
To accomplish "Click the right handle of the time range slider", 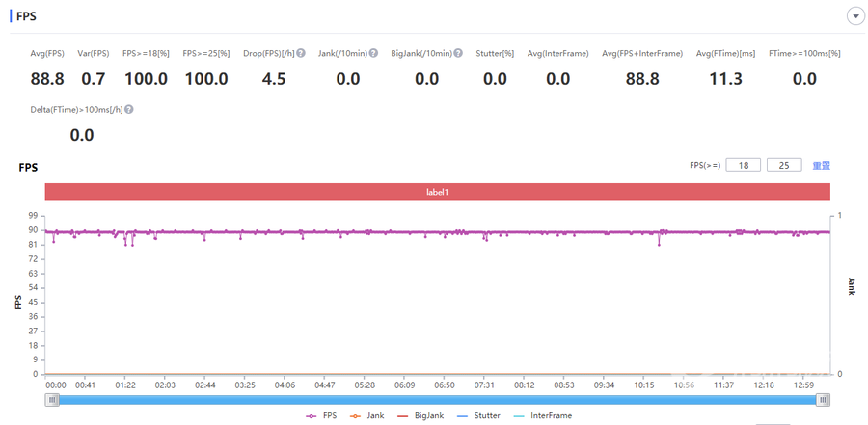I will [823, 399].
